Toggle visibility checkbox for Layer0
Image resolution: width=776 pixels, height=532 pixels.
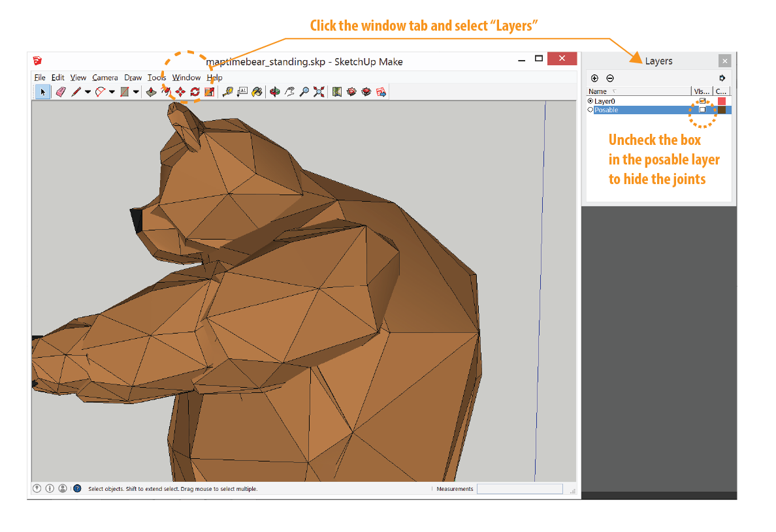[702, 101]
